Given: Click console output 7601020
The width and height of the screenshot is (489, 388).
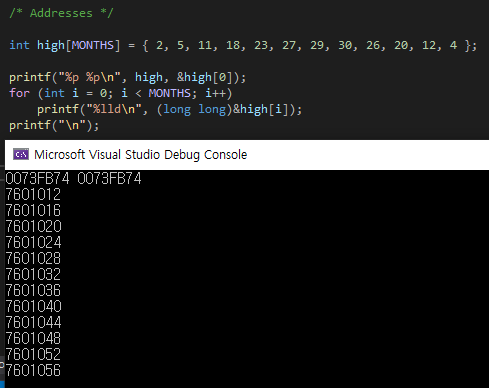Looking at the screenshot, I should click(33, 226).
